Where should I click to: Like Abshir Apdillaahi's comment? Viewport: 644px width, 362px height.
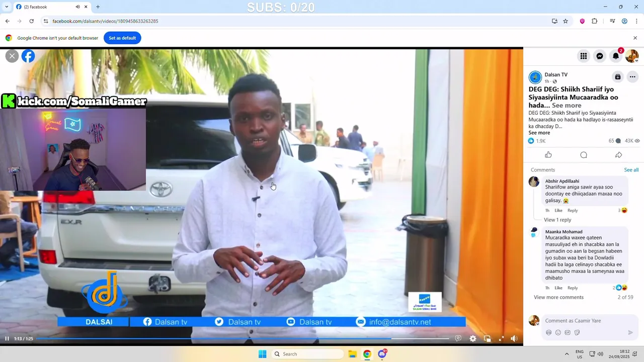(558, 210)
